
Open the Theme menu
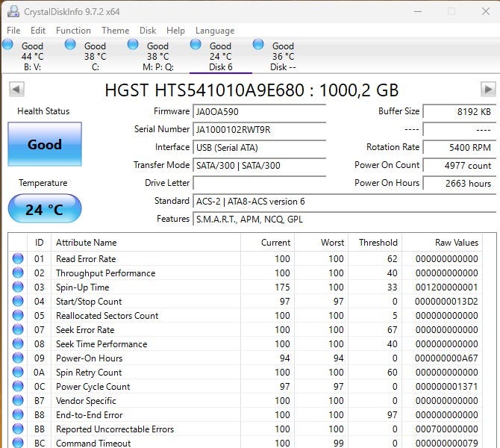(115, 31)
